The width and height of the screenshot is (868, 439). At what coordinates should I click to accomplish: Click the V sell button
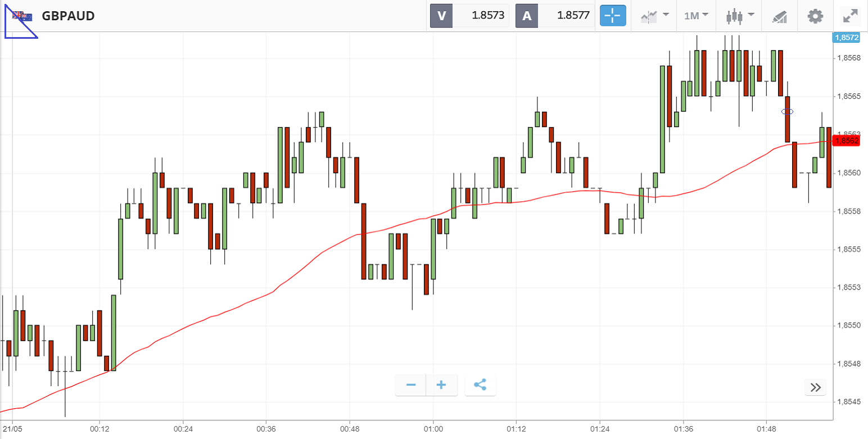point(441,16)
